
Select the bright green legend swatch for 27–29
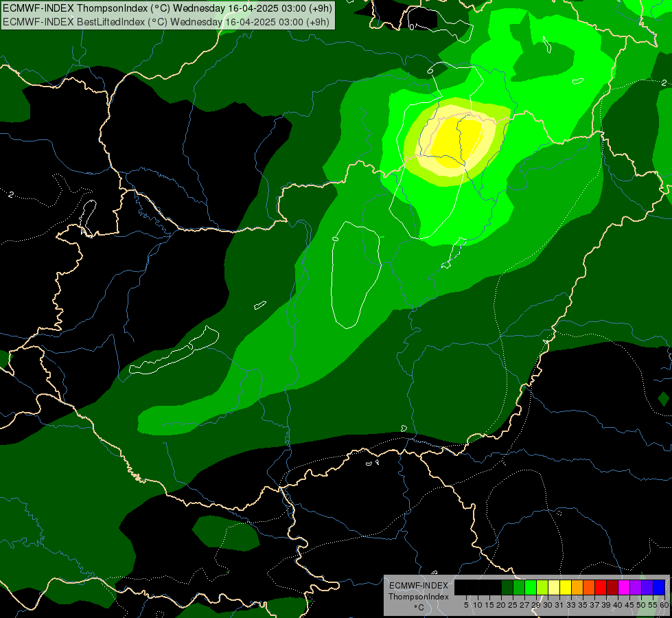pyautogui.click(x=531, y=587)
